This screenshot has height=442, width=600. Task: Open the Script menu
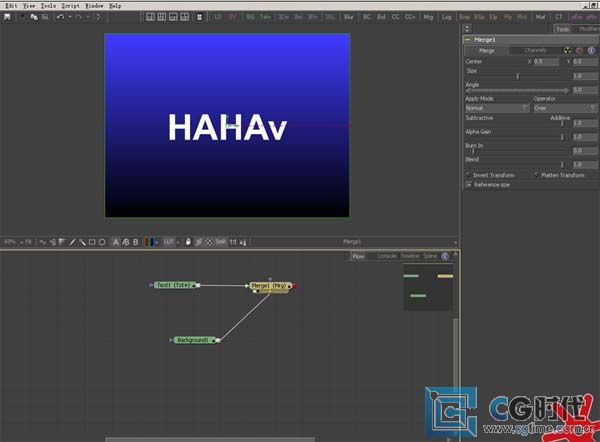70,6
